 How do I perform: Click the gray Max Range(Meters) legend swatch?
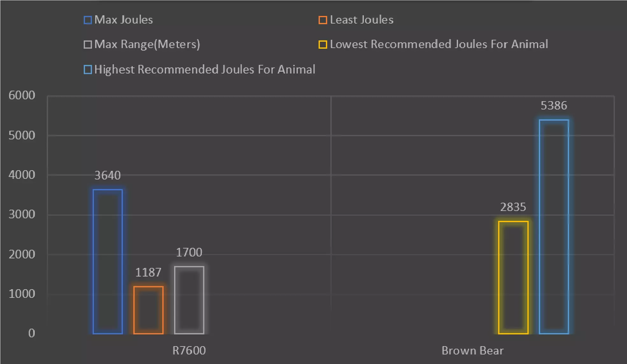pos(88,45)
